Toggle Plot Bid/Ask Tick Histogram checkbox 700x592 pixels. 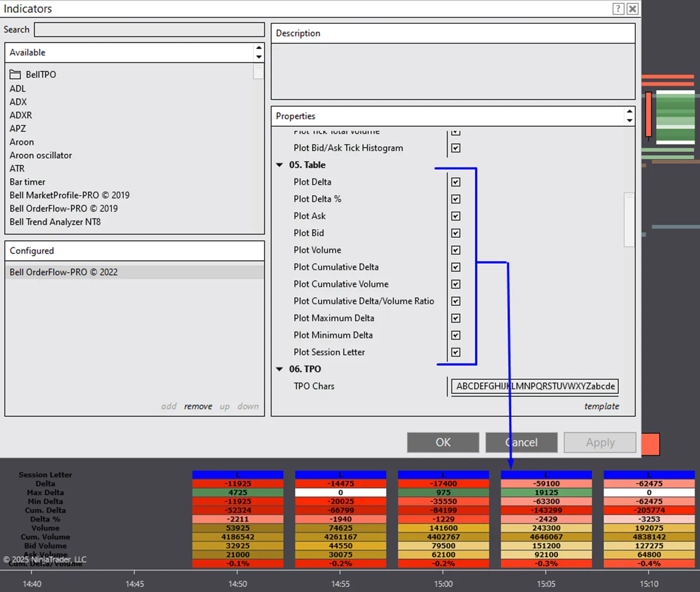pos(455,148)
